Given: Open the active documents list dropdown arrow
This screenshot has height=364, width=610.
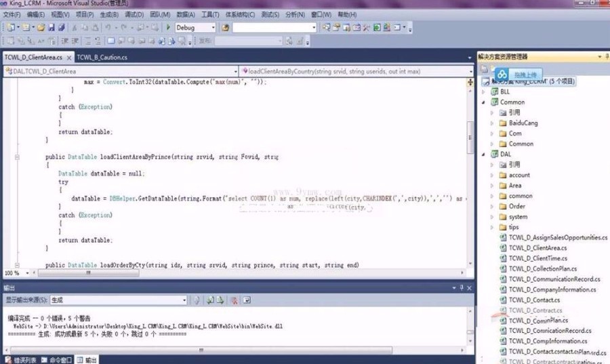Looking at the screenshot, I should click(x=470, y=58).
